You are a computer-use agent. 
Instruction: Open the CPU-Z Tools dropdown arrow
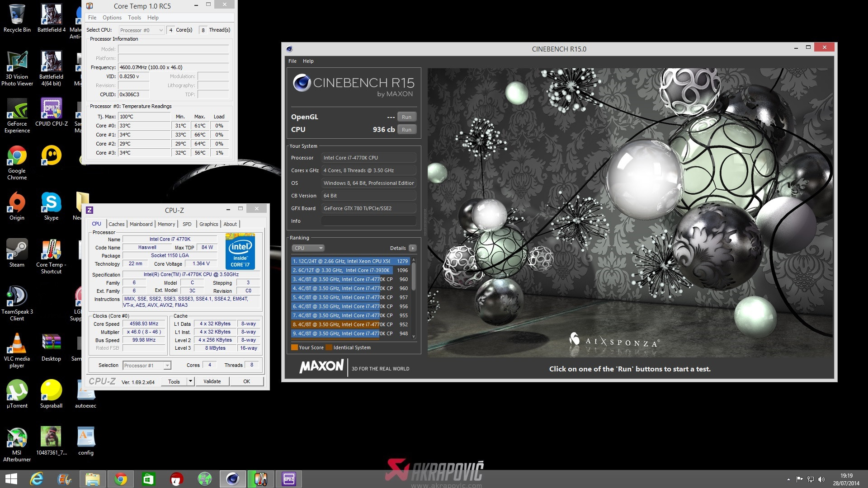pos(190,381)
